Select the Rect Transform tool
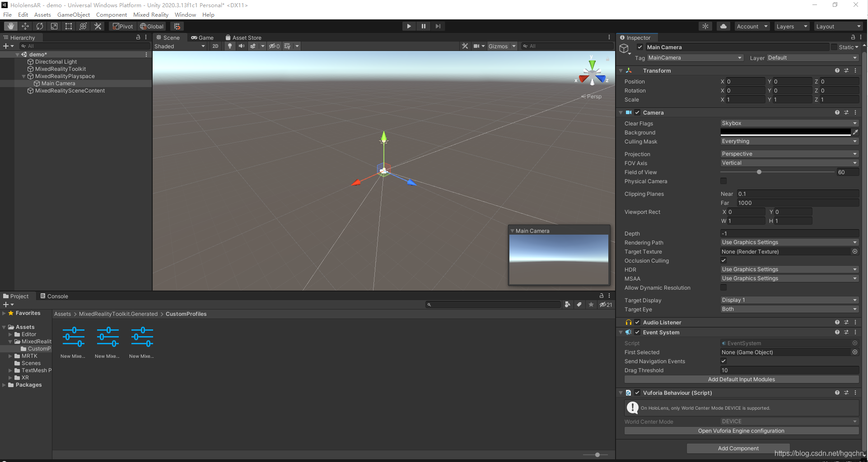 (68, 26)
